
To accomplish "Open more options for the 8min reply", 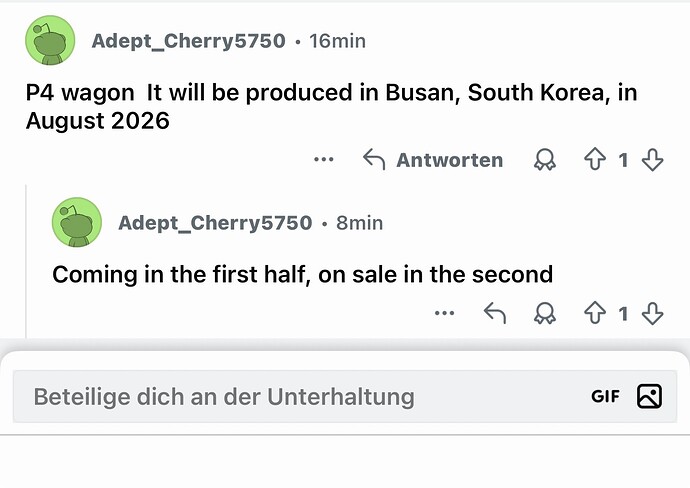I will click(445, 314).
